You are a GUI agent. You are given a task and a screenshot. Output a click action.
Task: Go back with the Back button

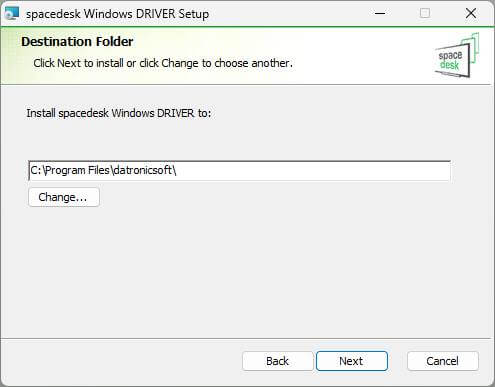pos(277,361)
